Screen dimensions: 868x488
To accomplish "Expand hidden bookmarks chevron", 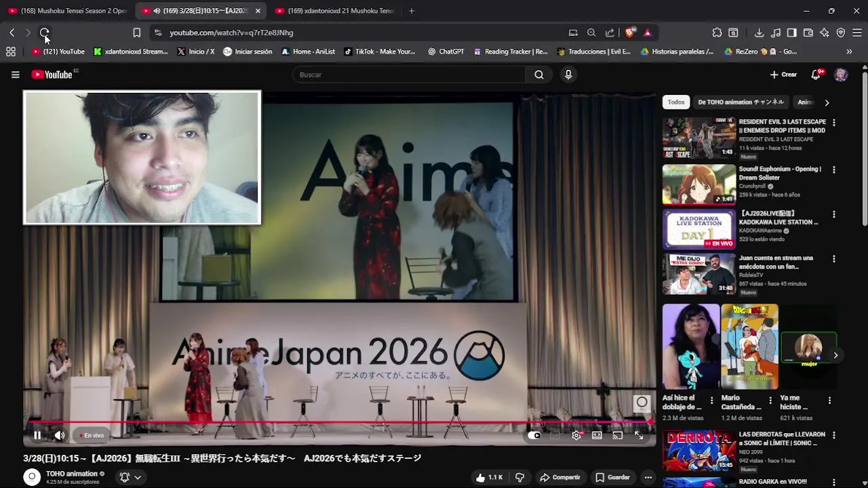I will [x=849, y=52].
